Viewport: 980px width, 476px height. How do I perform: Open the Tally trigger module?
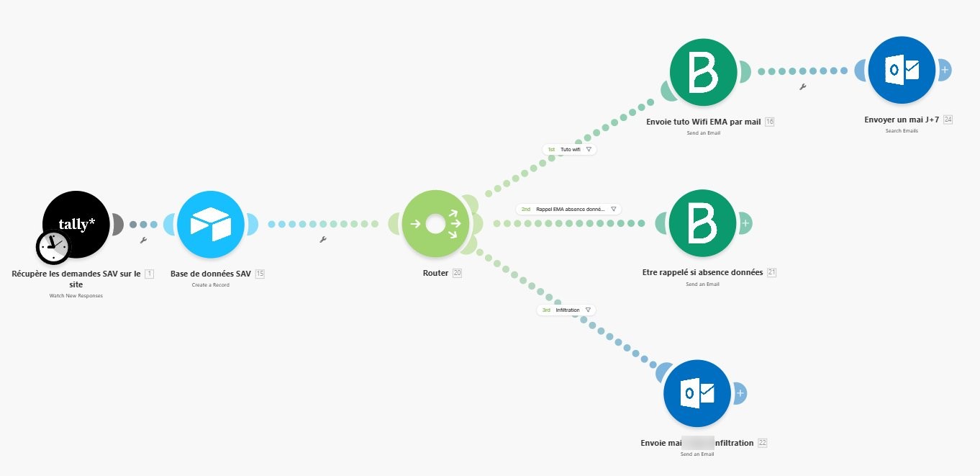click(76, 224)
